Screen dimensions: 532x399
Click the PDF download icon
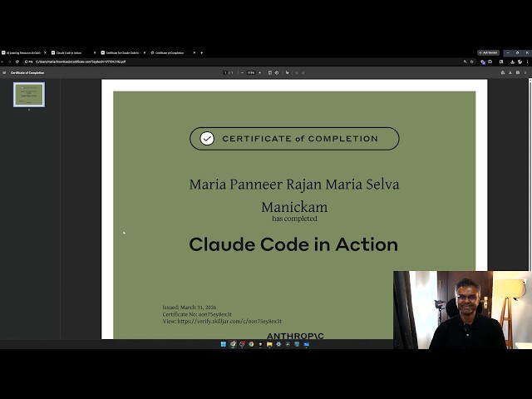coord(510,72)
